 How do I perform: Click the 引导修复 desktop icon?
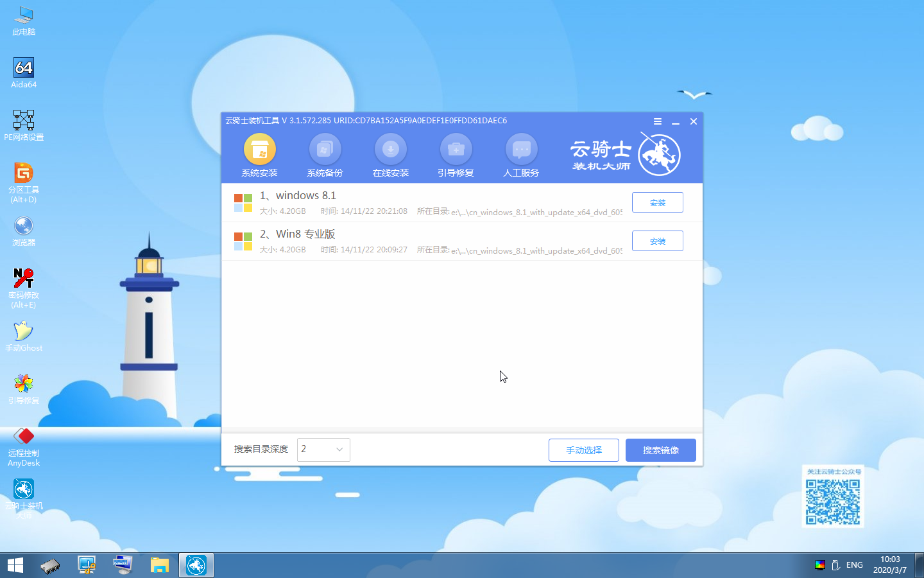(x=24, y=389)
